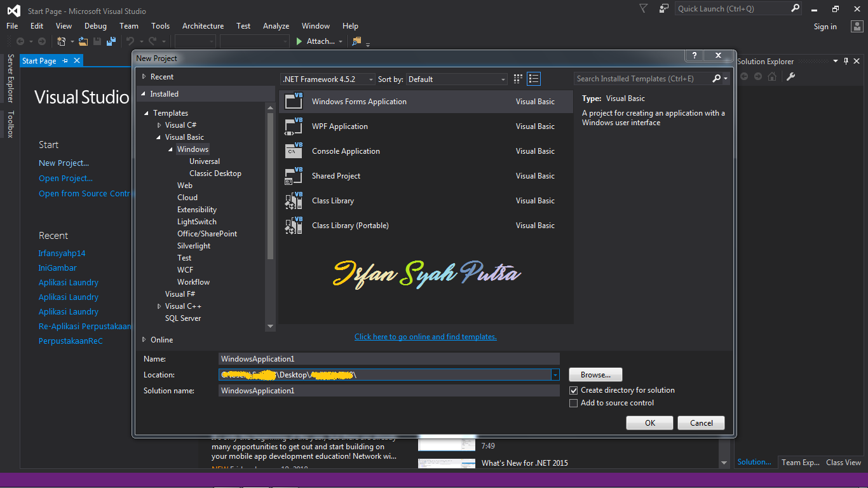Image resolution: width=868 pixels, height=488 pixels.
Task: Click the Solution Explorer properties wrench icon
Action: pos(791,76)
